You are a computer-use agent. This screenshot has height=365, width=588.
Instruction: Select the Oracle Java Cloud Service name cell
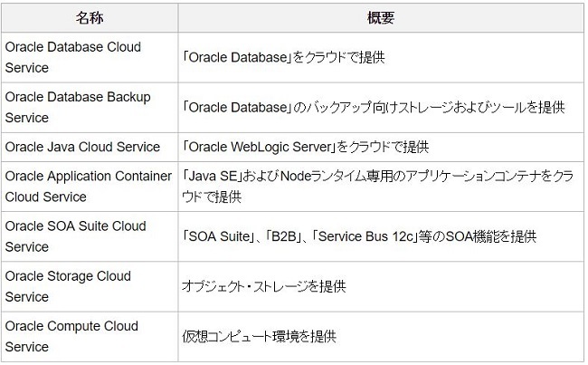coord(82,147)
